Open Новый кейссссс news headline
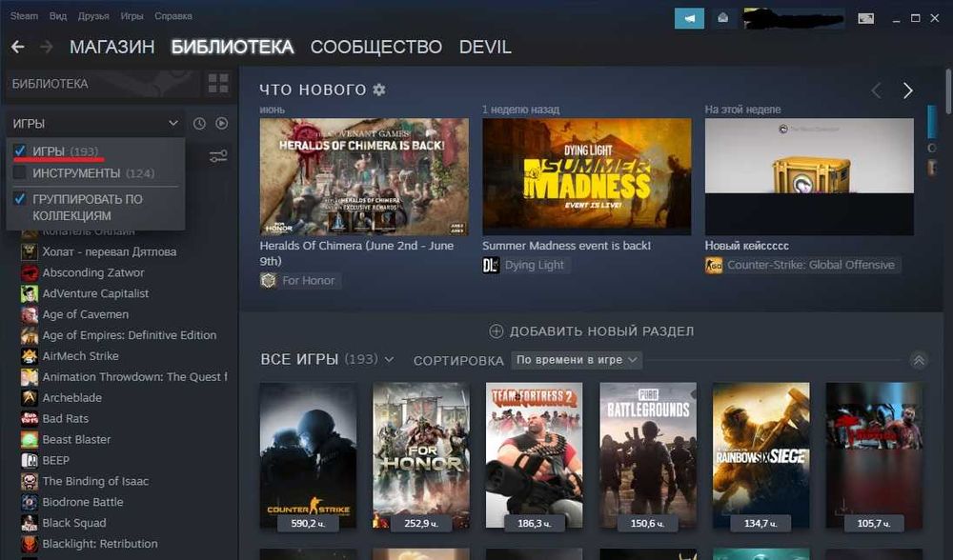The image size is (953, 560). (x=747, y=246)
